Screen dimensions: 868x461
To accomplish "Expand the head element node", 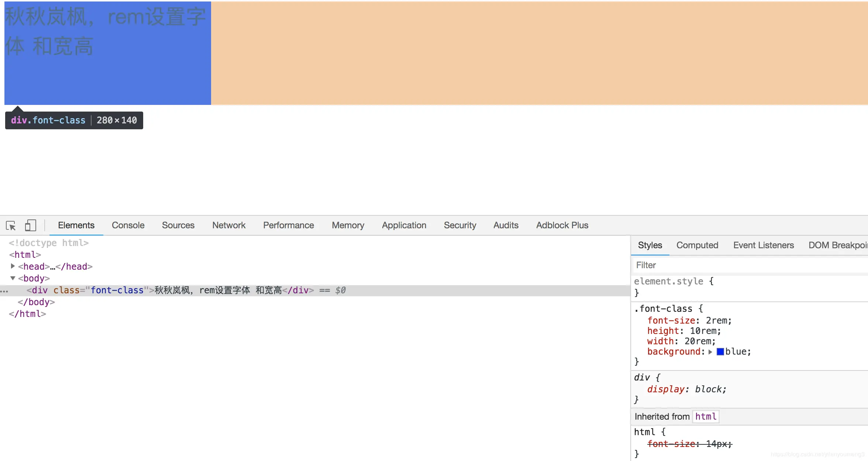I will coord(13,266).
